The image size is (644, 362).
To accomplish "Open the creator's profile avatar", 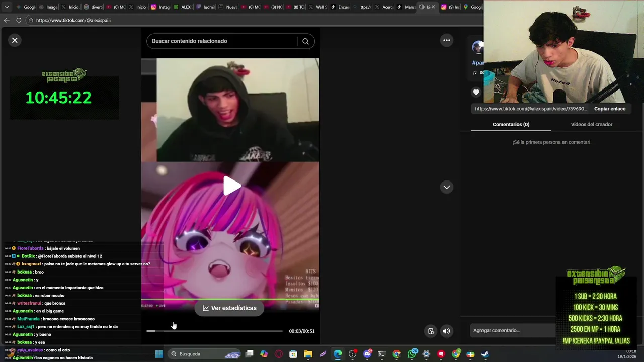I will [x=477, y=47].
